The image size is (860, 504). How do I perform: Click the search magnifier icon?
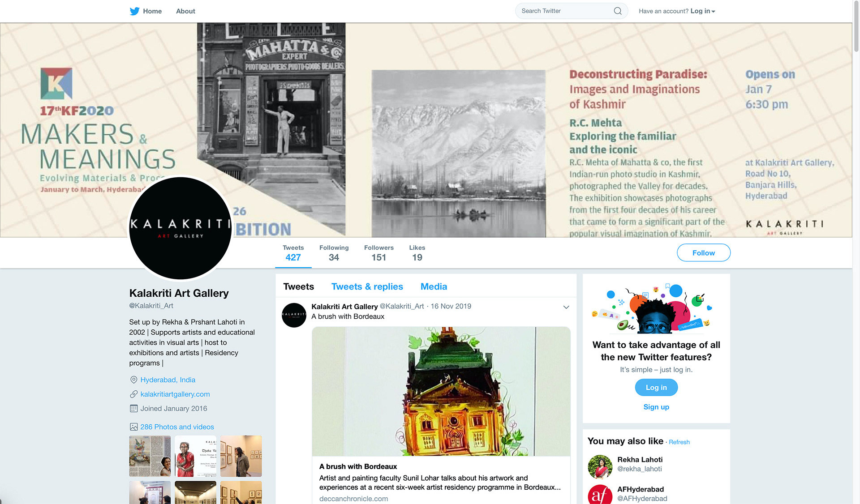(618, 11)
